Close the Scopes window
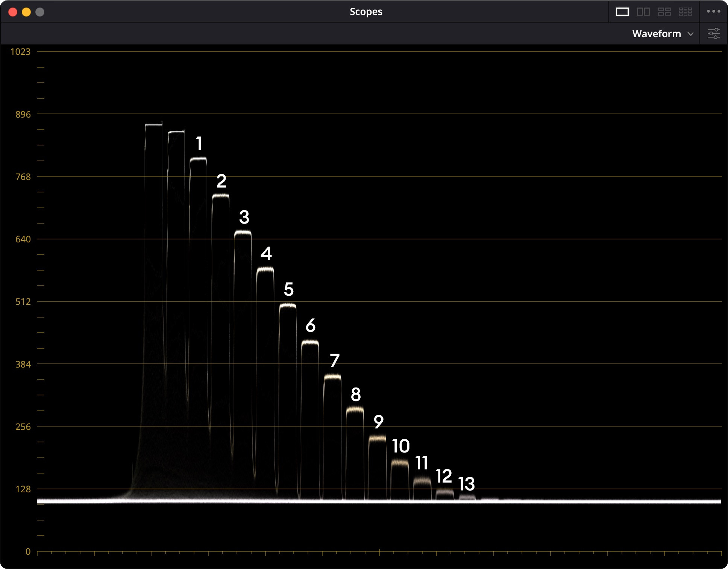This screenshot has height=569, width=728. pos(13,12)
